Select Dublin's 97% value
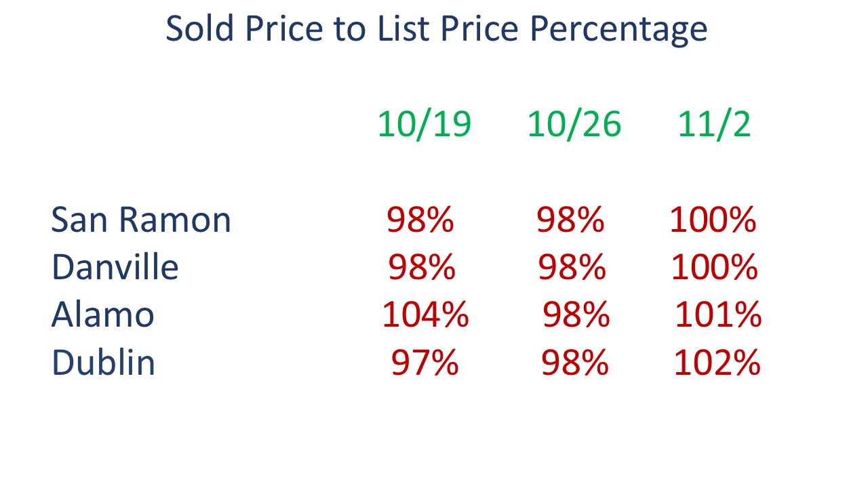 (425, 363)
